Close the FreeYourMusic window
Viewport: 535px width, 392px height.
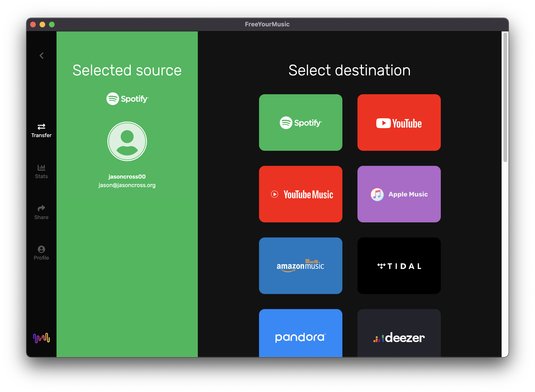pos(33,24)
